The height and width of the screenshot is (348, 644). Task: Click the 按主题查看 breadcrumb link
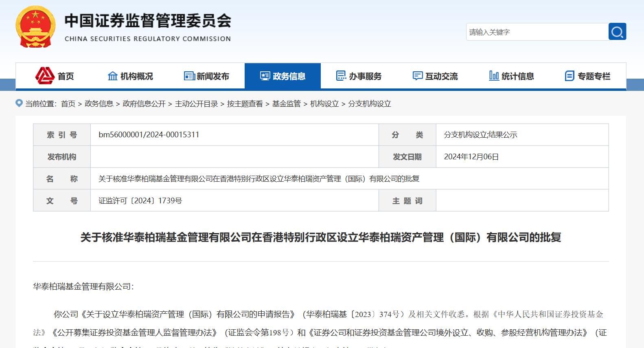pyautogui.click(x=245, y=104)
